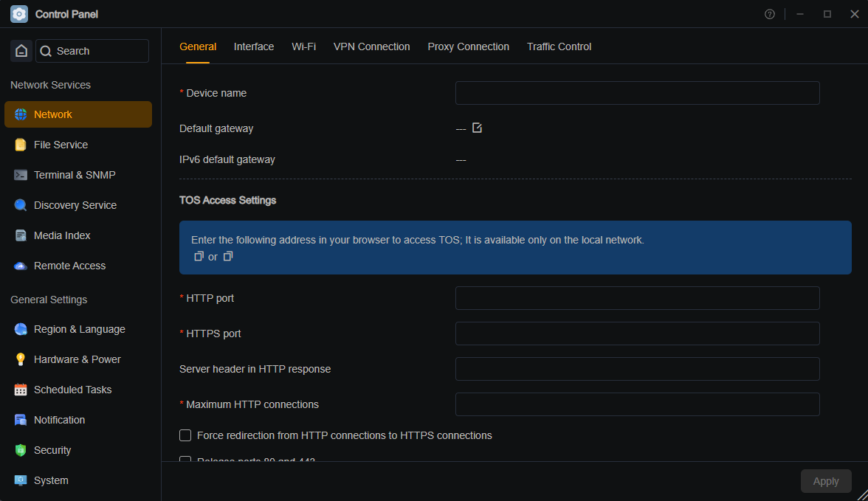Image resolution: width=868 pixels, height=501 pixels.
Task: Open the VPN Connection tab
Action: tap(371, 47)
